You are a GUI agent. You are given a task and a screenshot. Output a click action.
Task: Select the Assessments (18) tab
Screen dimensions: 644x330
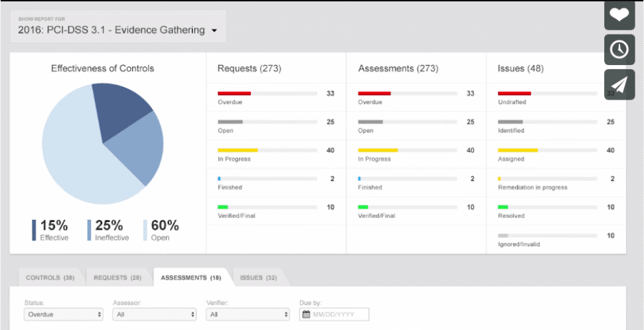[191, 278]
